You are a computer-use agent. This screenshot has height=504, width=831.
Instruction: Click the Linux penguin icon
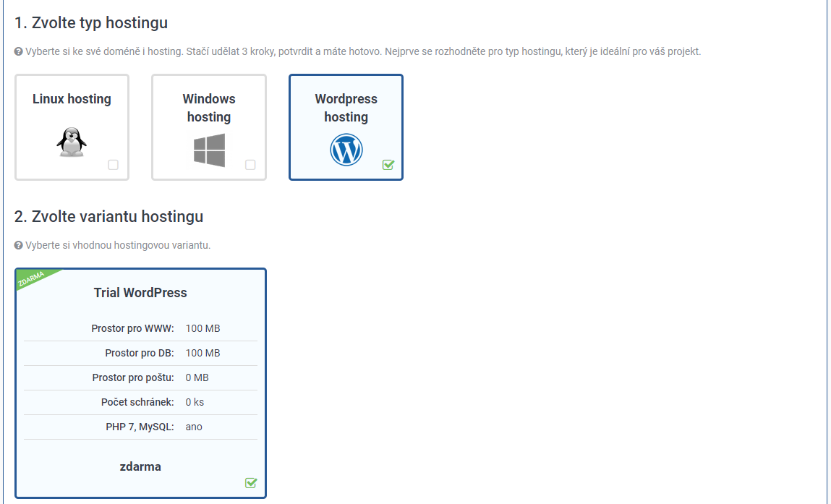pyautogui.click(x=72, y=142)
